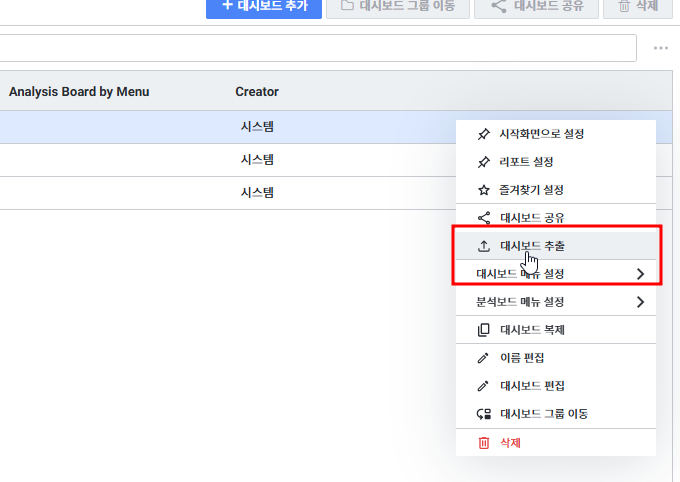Click the pin icon beside 리포트 설정
Image resolution: width=680 pixels, height=482 pixels.
tap(484, 162)
